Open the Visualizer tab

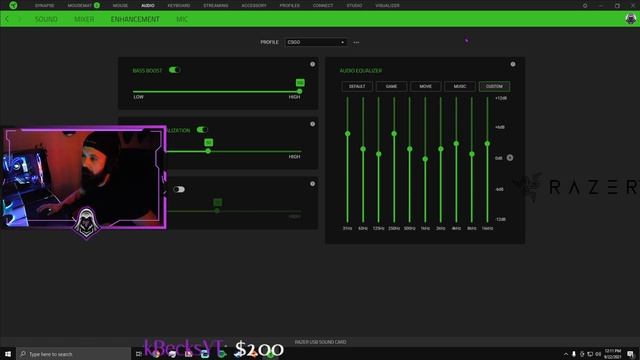387,6
